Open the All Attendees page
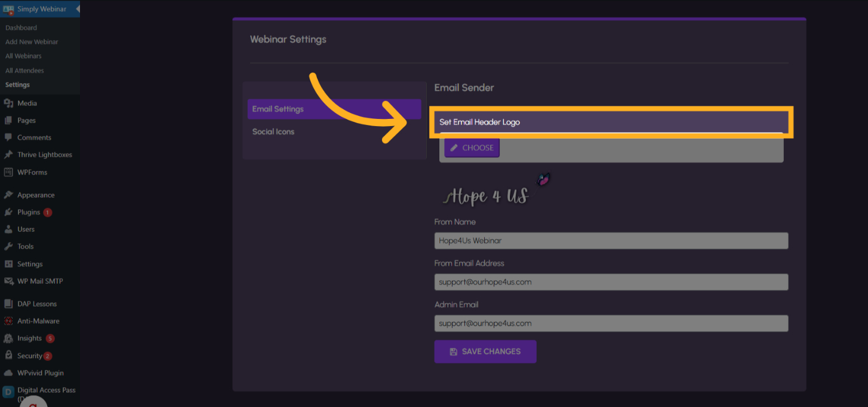 pyautogui.click(x=24, y=71)
